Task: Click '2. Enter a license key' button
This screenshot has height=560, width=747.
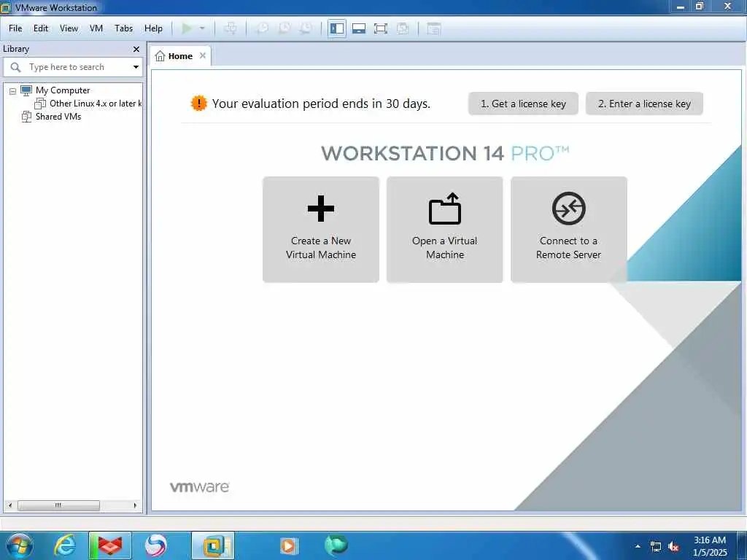Action: (644, 104)
